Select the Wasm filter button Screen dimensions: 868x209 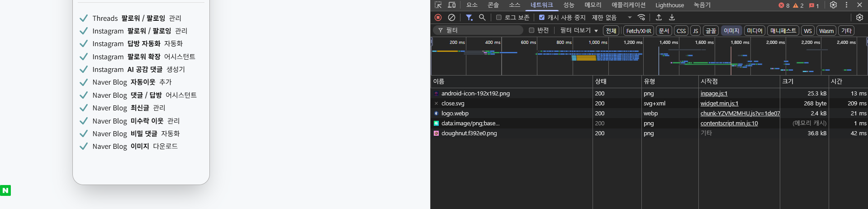[826, 31]
